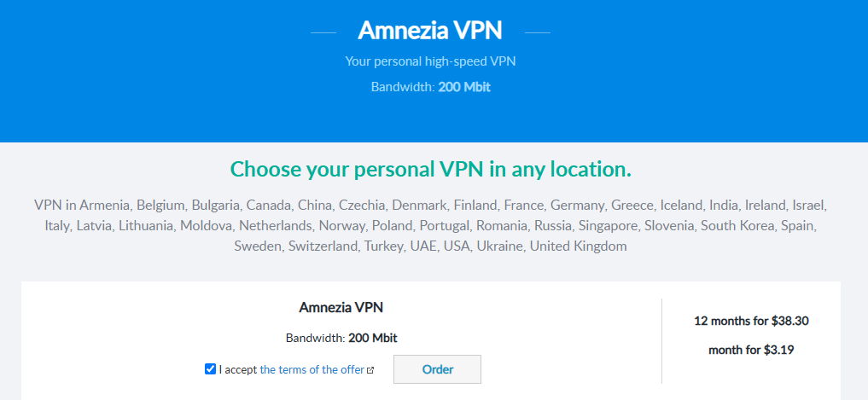
Task: Click United Kingdom in the locations list
Action: (578, 246)
